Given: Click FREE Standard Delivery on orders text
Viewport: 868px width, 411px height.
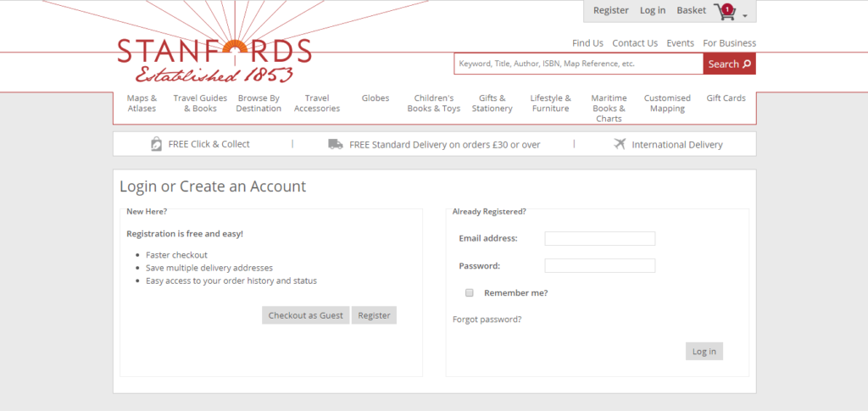Looking at the screenshot, I should tap(444, 145).
